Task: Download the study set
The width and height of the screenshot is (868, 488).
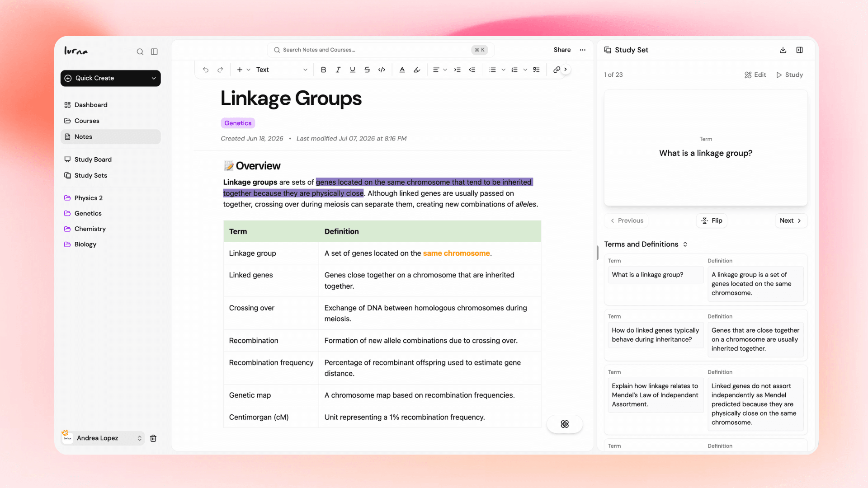Action: pyautogui.click(x=783, y=50)
